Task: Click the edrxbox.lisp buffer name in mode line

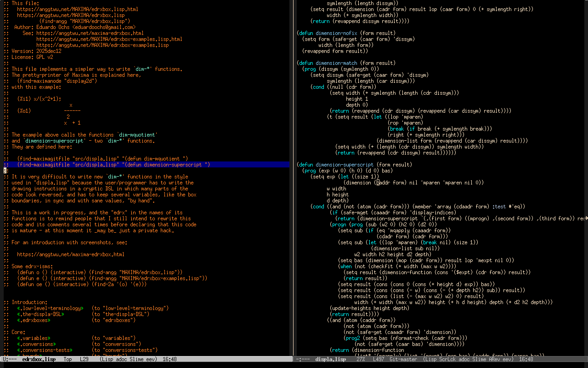Action: click(x=39, y=359)
